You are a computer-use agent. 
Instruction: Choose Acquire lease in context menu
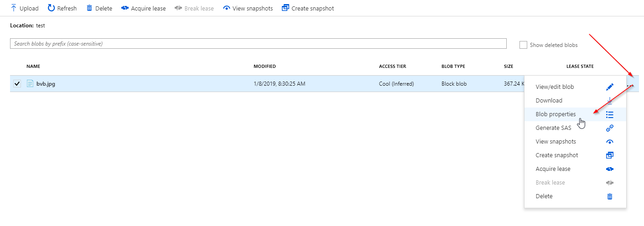(x=553, y=169)
